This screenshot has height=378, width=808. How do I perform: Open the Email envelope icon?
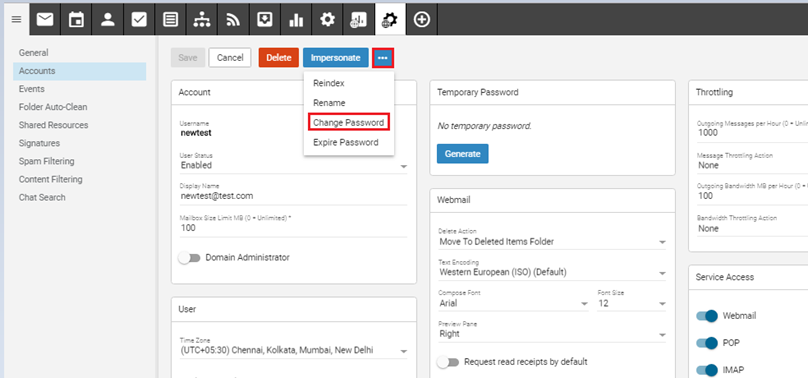45,20
